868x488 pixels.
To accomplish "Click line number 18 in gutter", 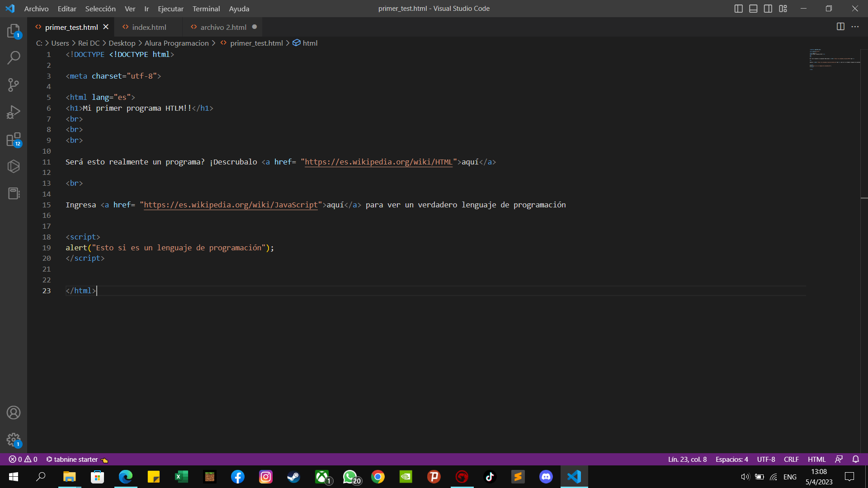I will click(47, 237).
